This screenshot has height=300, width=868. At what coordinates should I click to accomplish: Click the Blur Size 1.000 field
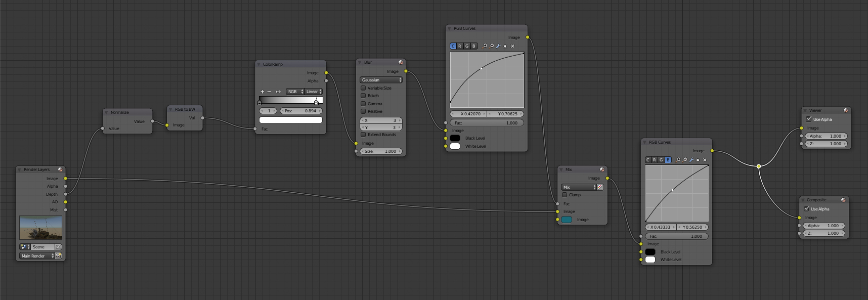[x=381, y=151]
